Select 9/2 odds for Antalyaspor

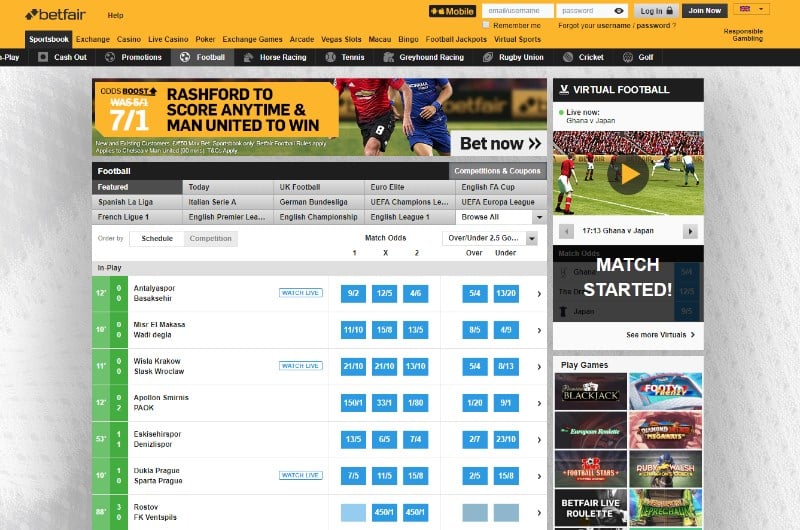click(x=353, y=293)
